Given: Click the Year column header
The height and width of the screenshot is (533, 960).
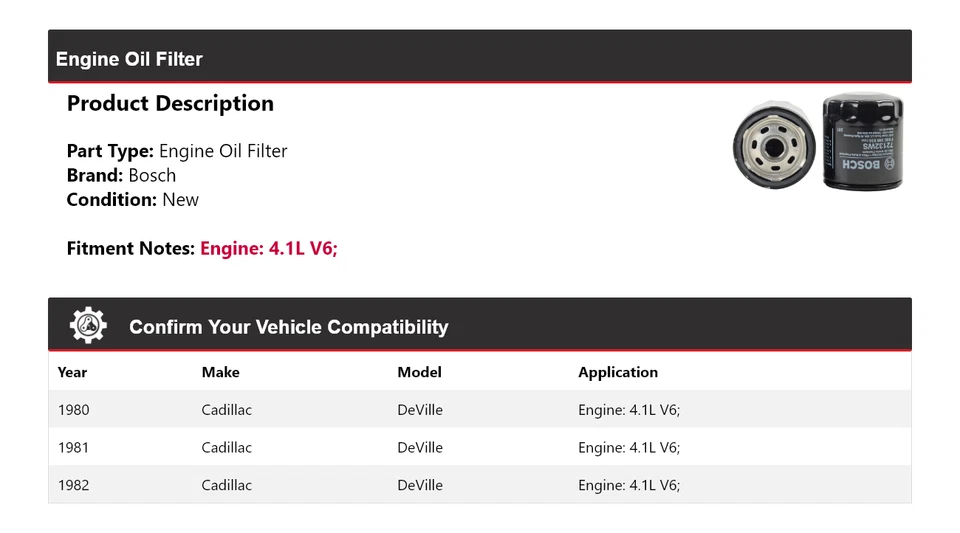Looking at the screenshot, I should [x=72, y=372].
